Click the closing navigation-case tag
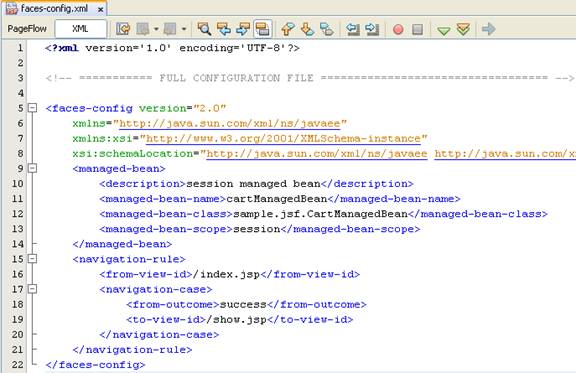576x373 pixels. tap(159, 334)
